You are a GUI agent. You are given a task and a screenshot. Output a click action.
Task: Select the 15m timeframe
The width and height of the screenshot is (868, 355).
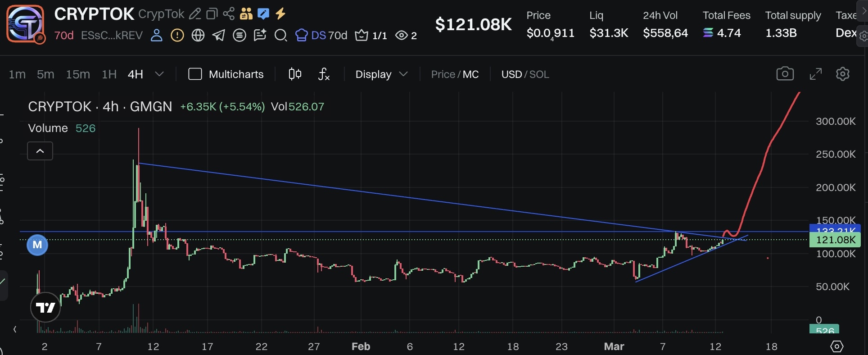tap(78, 74)
